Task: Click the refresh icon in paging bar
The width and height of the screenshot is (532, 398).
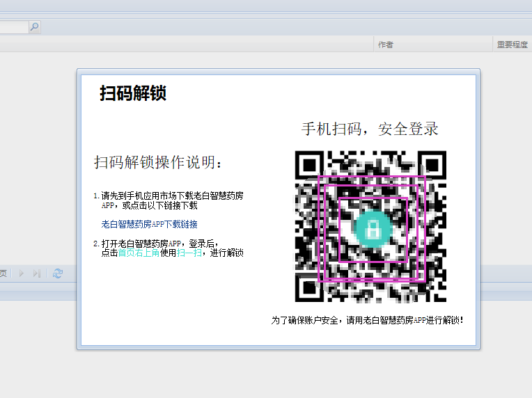Action: [58, 273]
